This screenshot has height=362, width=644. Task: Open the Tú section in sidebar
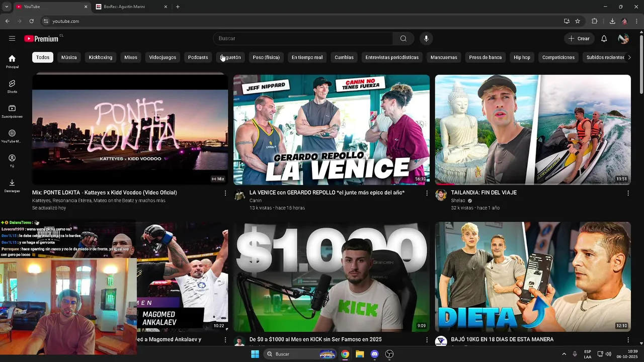tap(12, 161)
